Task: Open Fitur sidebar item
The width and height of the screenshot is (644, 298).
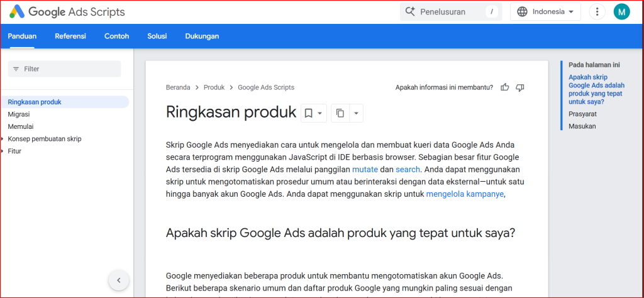Action: pos(14,151)
